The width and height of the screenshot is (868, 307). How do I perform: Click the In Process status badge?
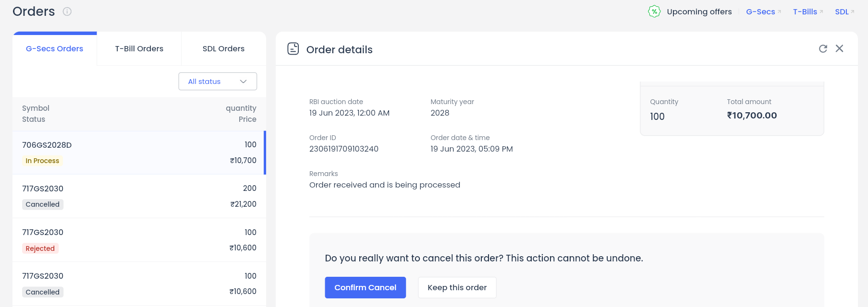click(42, 161)
